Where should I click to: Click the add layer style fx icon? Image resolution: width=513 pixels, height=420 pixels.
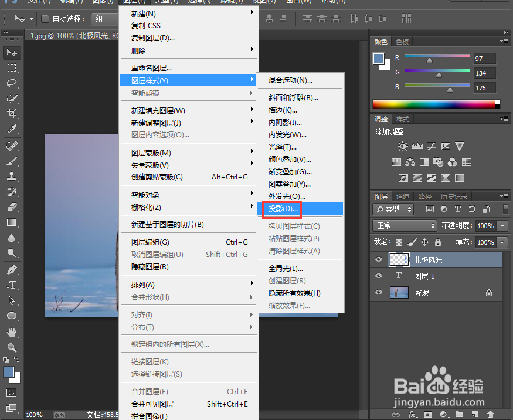[412, 415]
